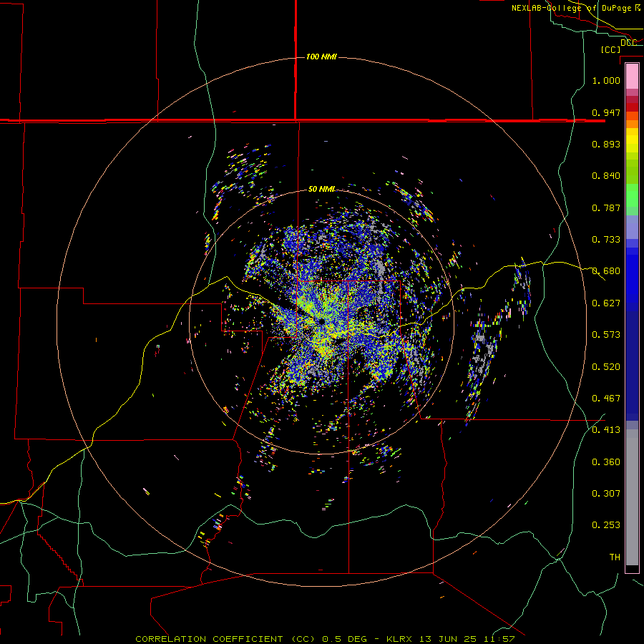Click the [CC] legend heading

pyautogui.click(x=610, y=49)
